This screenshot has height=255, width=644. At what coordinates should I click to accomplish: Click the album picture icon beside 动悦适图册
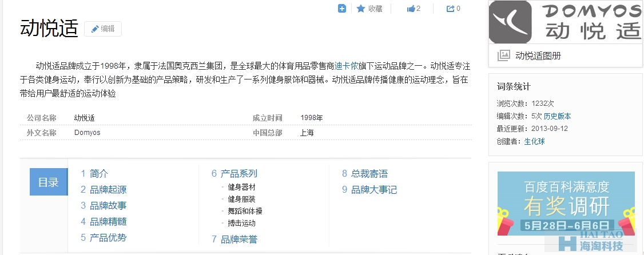click(x=503, y=56)
